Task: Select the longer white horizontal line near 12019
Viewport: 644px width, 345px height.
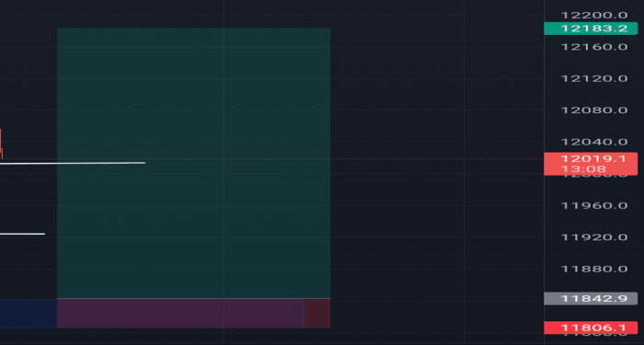Action: pyautogui.click(x=73, y=164)
